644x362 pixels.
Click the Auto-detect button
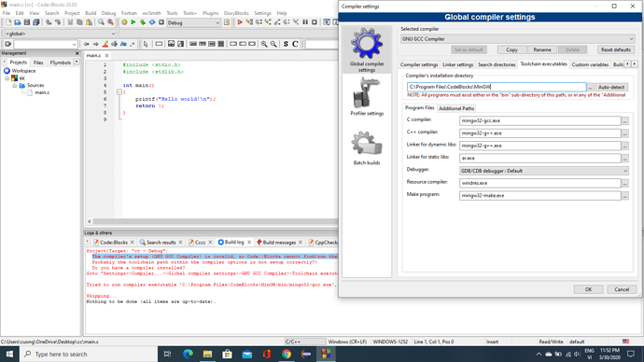tap(610, 87)
